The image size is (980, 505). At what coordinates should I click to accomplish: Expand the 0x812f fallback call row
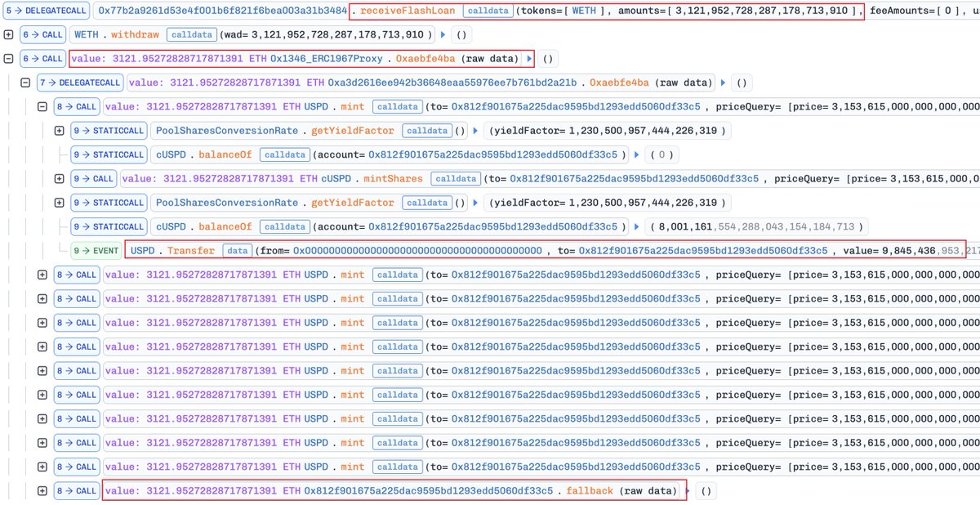pos(42,491)
